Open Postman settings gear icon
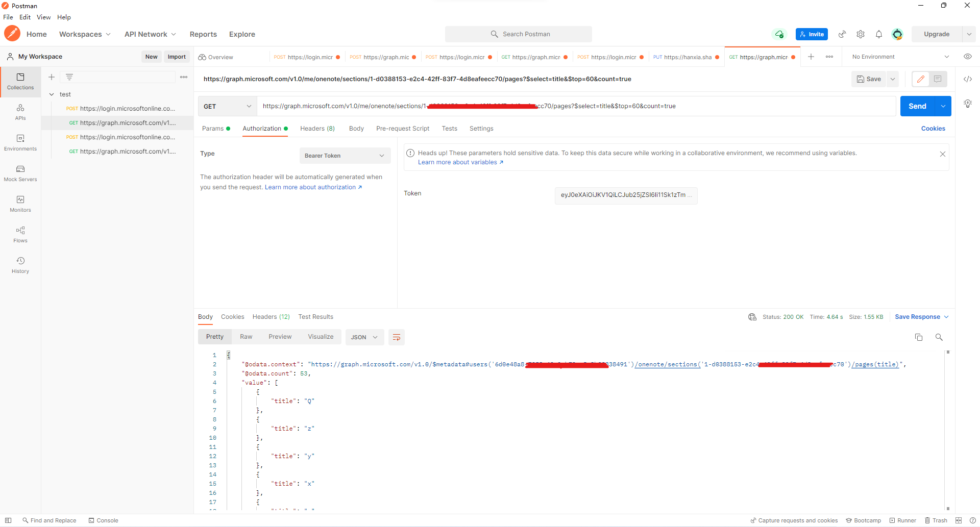Image resolution: width=980 pixels, height=527 pixels. tap(860, 34)
